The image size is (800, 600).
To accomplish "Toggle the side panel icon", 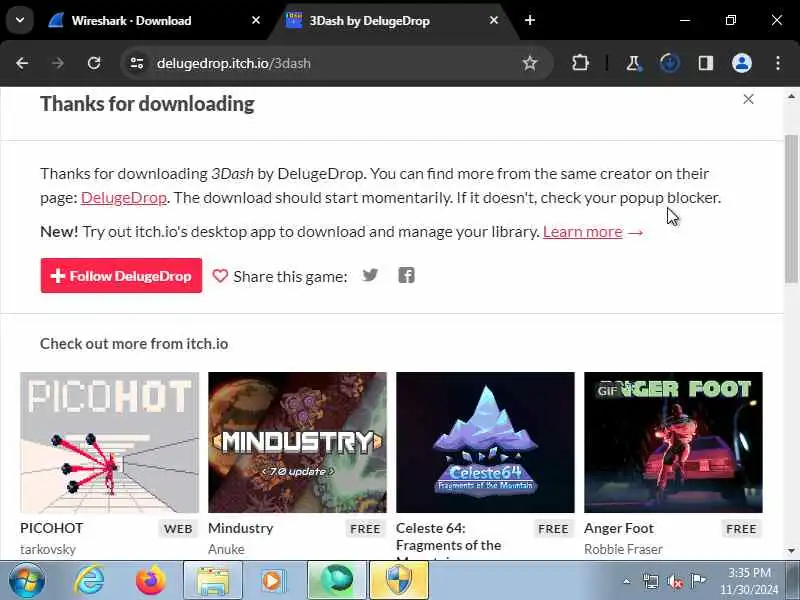I will [x=706, y=63].
